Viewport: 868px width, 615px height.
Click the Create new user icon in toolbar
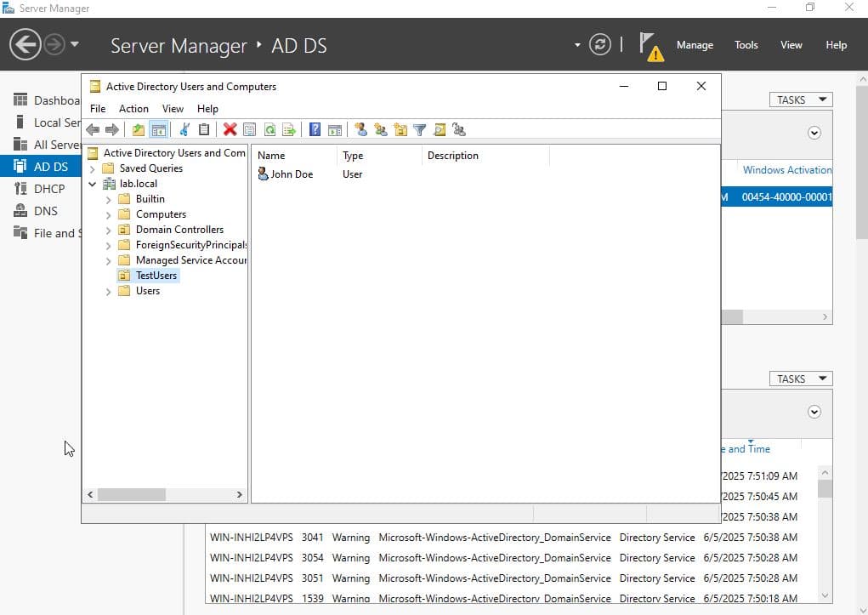pyautogui.click(x=360, y=129)
